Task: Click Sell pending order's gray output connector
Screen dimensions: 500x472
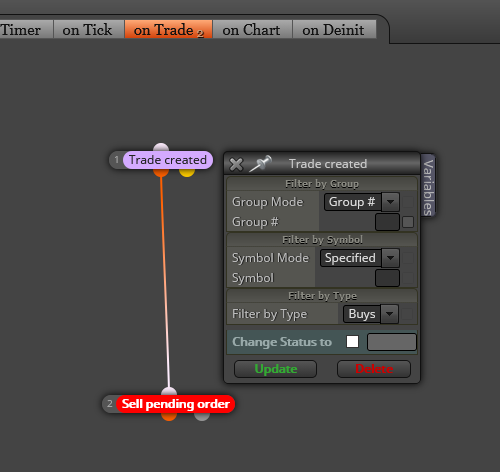Action: 202,416
